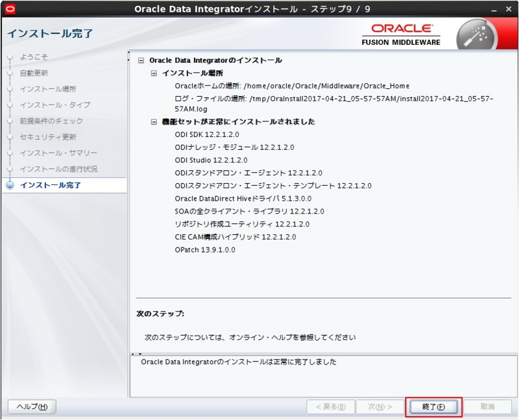The height and width of the screenshot is (420, 519).
Task: Select the セキュリティ更新 step in sidebar
Action: coord(48,137)
